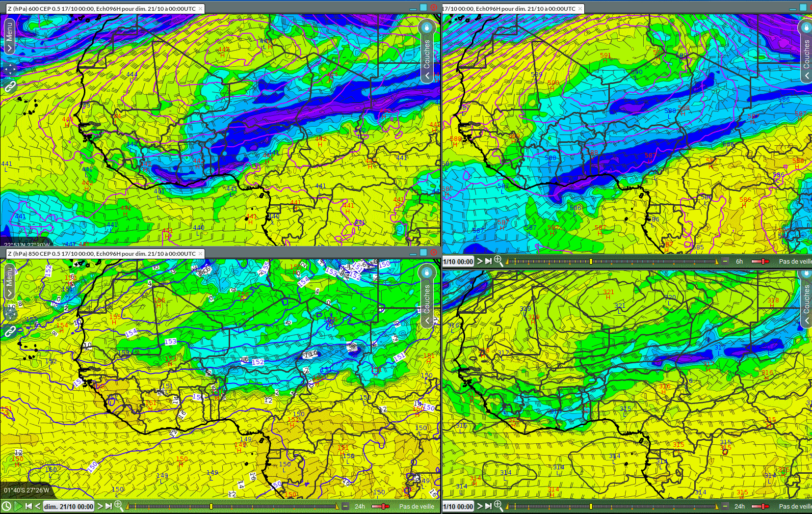Expand the Menu panel in the 600 hPa map
812x514 pixels.
[x=9, y=36]
